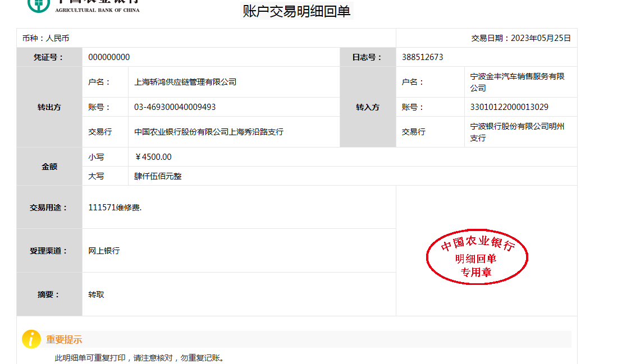631x364 pixels.
Task: Select payer account number 03-469300040009493
Action: click(x=175, y=107)
